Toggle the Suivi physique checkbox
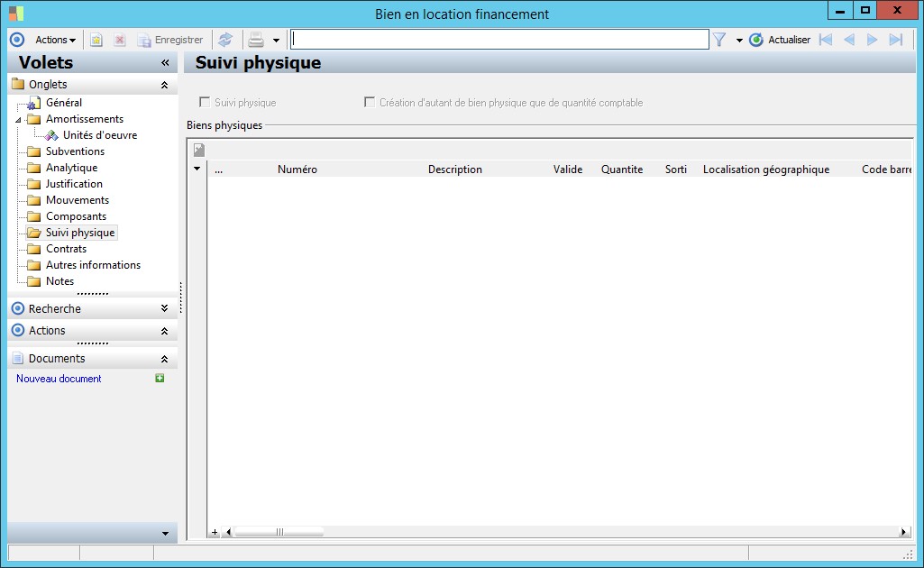Viewport: 924px width, 568px height. click(x=205, y=103)
